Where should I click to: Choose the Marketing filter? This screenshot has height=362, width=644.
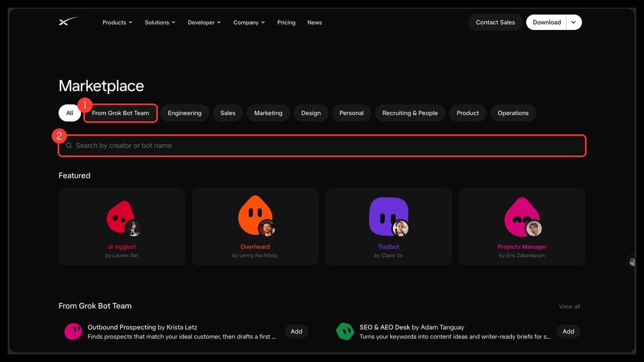pos(268,113)
